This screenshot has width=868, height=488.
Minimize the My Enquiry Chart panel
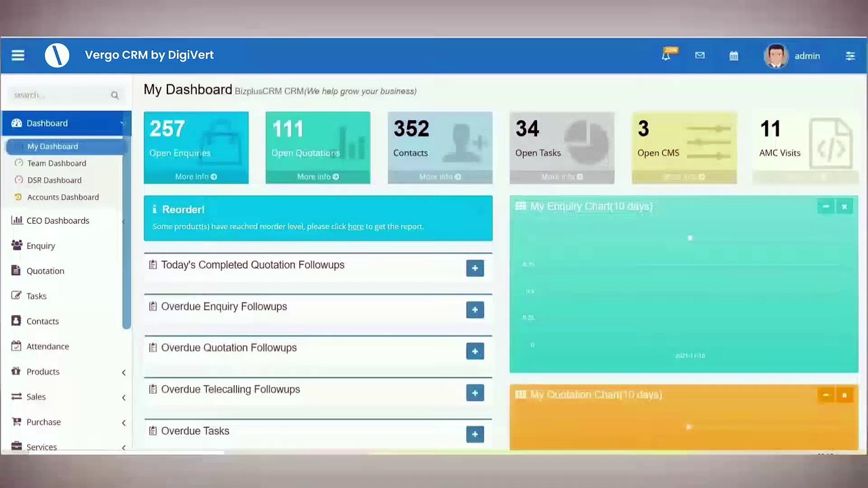pyautogui.click(x=825, y=207)
